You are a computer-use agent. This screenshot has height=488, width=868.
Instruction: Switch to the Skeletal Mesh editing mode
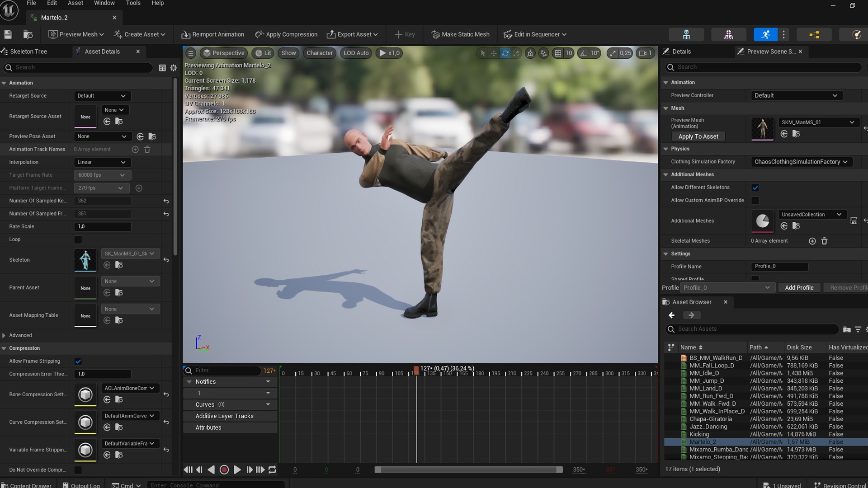(728, 34)
